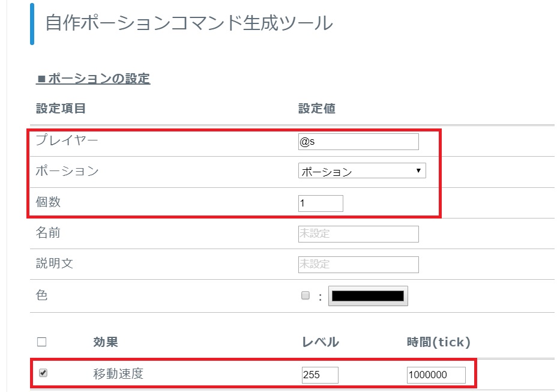Click the 時間(tick) column header
560x392 pixels.
439,342
